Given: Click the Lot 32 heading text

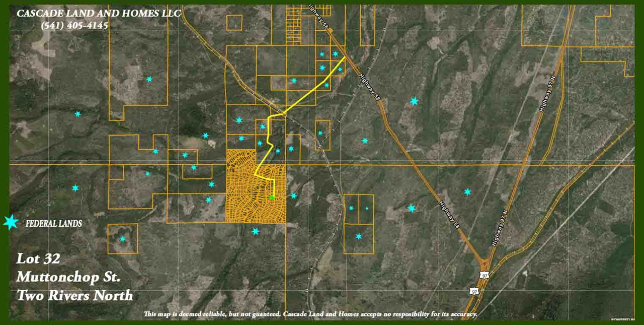Looking at the screenshot, I should click(x=38, y=259).
